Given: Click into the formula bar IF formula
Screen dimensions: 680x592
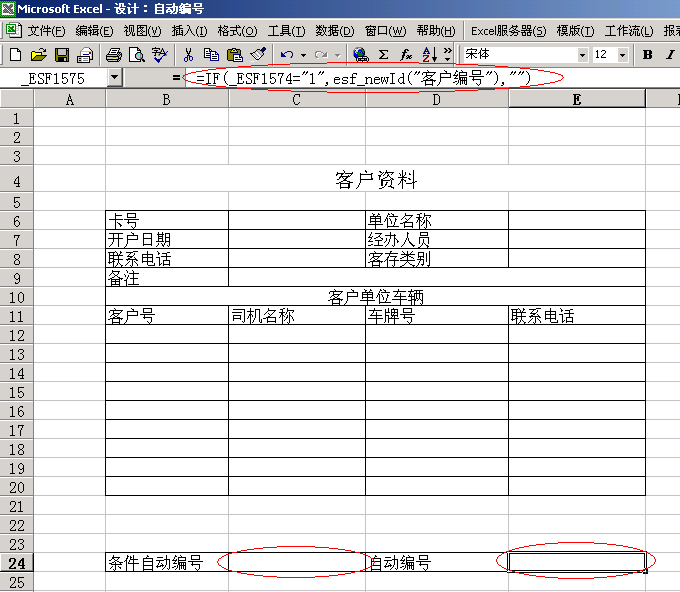Looking at the screenshot, I should coord(363,78).
